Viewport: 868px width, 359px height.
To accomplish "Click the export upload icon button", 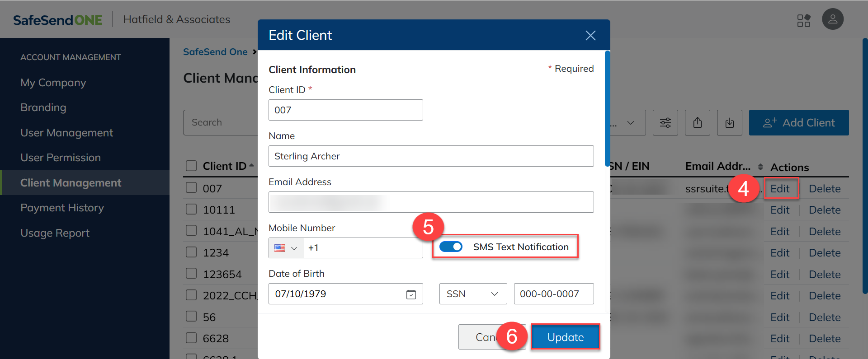I will click(x=697, y=123).
